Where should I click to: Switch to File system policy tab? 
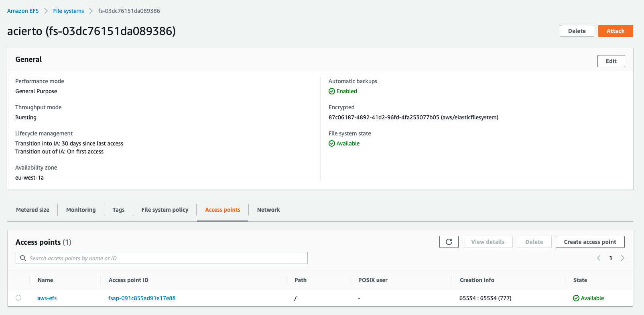165,210
